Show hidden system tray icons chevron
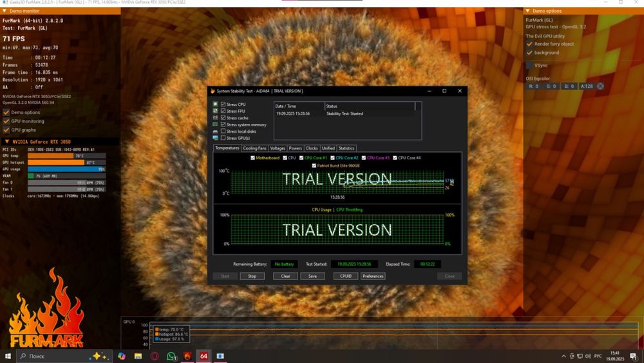Screen dimensions: 644x363 [563, 356]
